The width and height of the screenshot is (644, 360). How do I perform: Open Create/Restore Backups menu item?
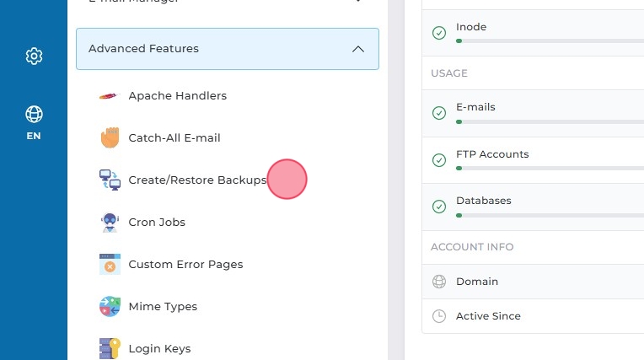(197, 180)
